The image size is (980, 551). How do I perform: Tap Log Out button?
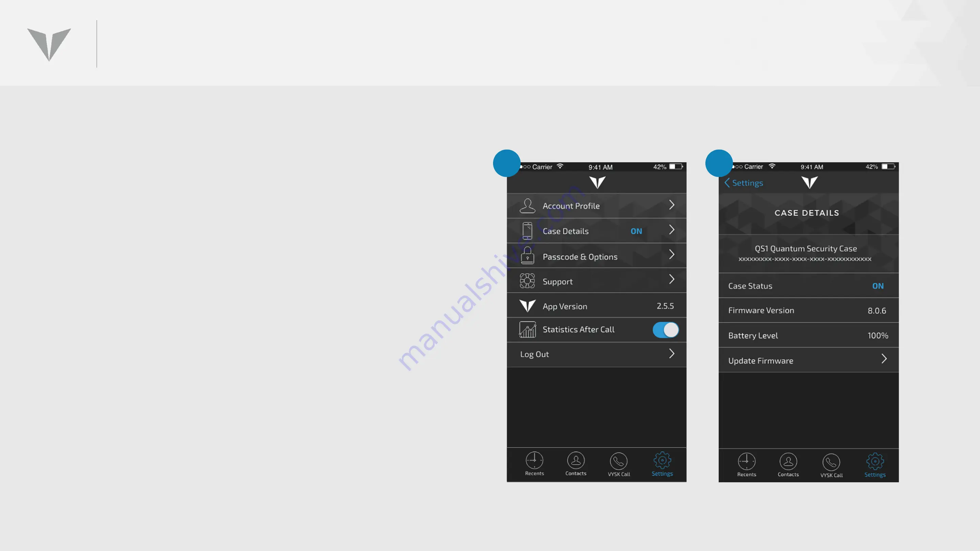[596, 354]
